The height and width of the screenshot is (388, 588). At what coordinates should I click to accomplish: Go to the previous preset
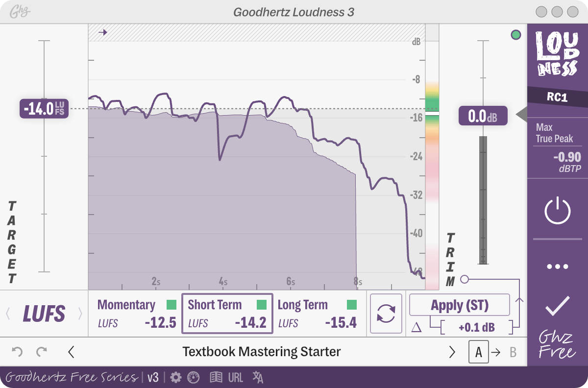(x=71, y=352)
